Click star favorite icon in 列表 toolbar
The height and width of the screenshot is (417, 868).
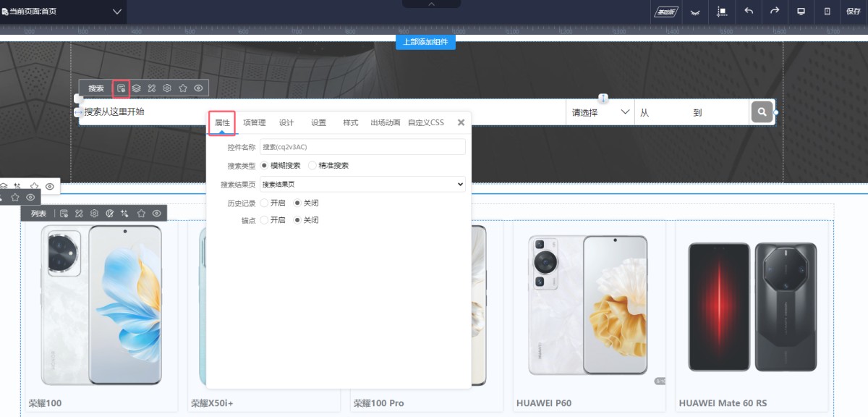[141, 214]
